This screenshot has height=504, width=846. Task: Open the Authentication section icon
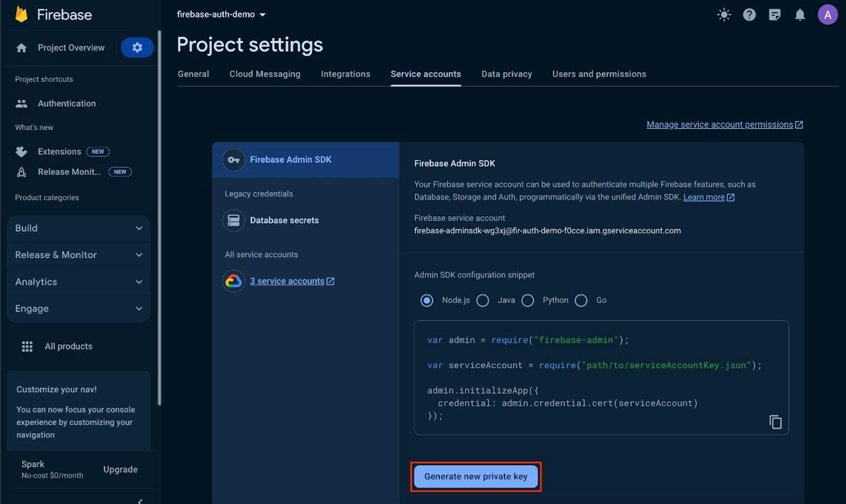(21, 103)
